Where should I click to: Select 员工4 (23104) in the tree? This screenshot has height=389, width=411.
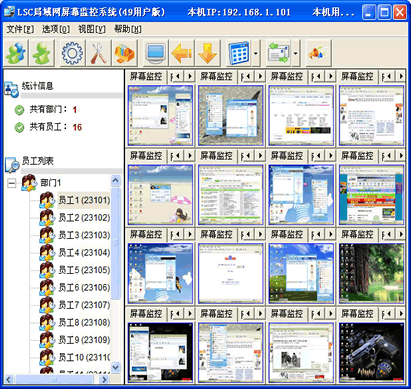84,252
